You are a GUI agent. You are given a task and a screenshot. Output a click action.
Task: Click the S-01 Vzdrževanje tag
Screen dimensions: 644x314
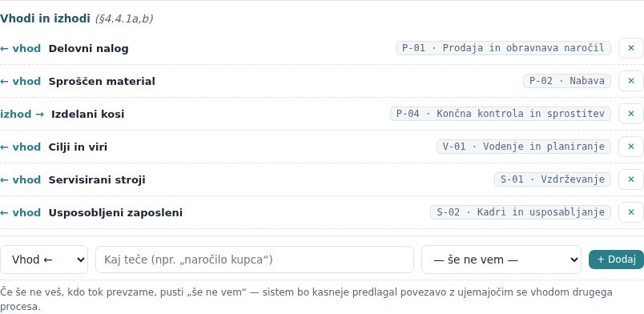click(553, 179)
